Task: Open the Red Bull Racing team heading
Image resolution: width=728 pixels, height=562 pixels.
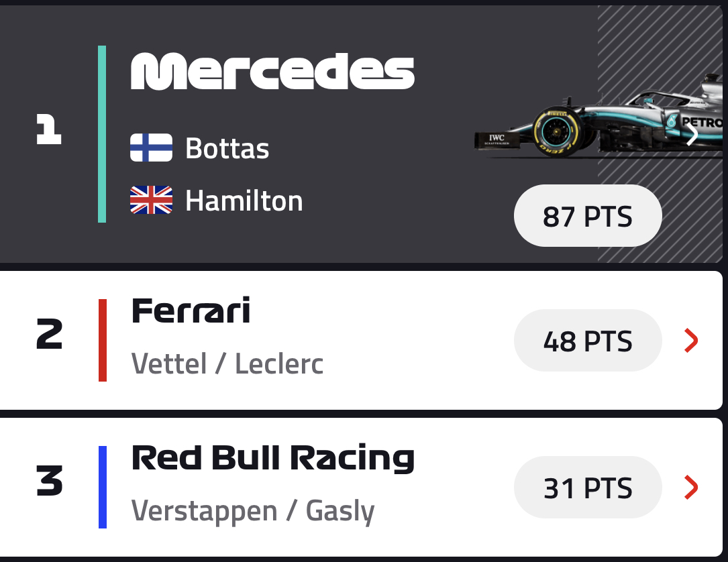Action: point(272,458)
